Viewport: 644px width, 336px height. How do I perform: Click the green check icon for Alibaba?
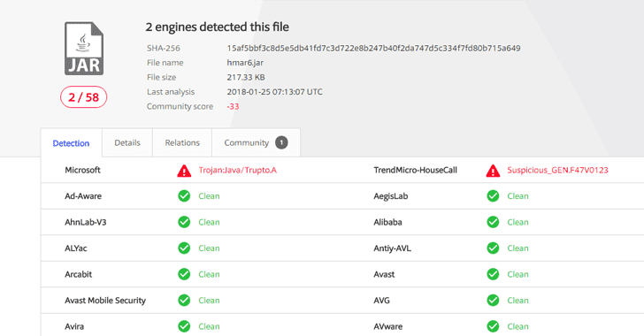click(493, 222)
